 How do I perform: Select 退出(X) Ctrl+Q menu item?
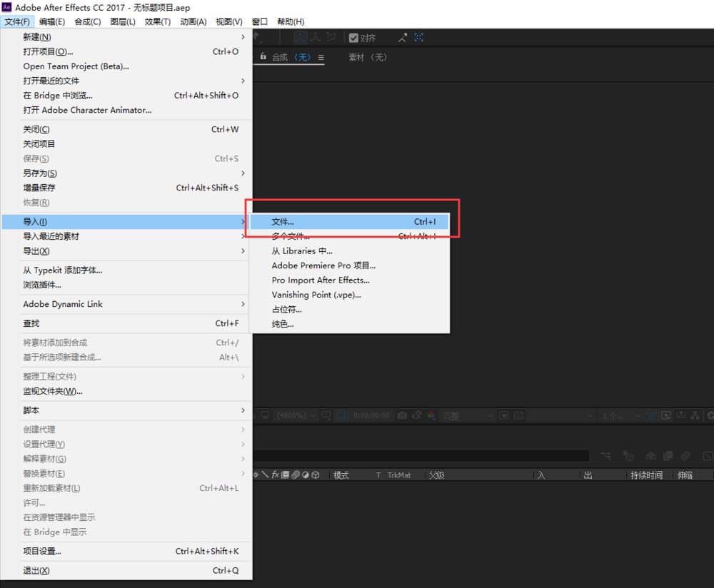[126, 570]
